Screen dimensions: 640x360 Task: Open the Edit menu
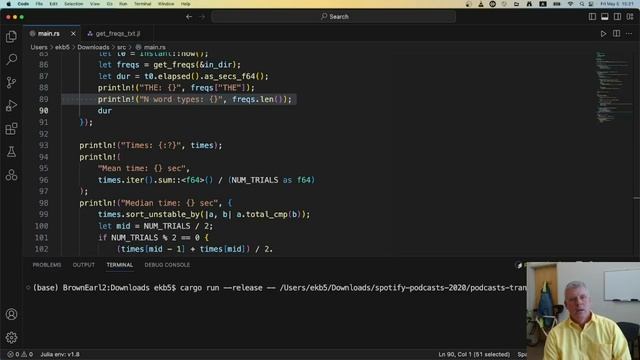point(53,4)
